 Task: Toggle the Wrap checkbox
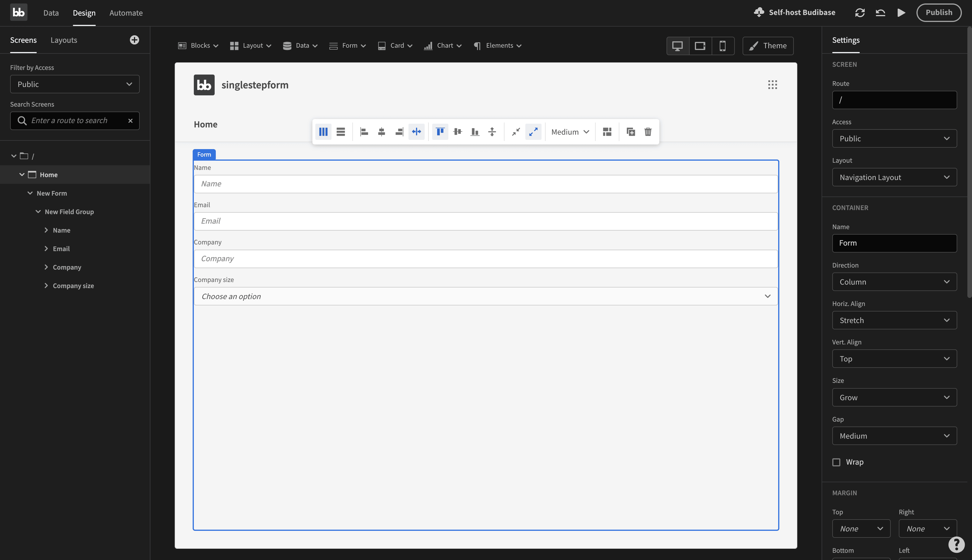coord(836,462)
